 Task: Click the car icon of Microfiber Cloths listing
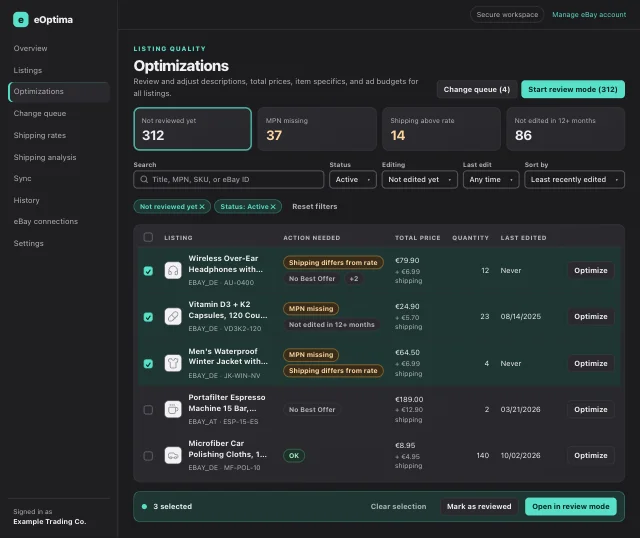click(x=173, y=456)
